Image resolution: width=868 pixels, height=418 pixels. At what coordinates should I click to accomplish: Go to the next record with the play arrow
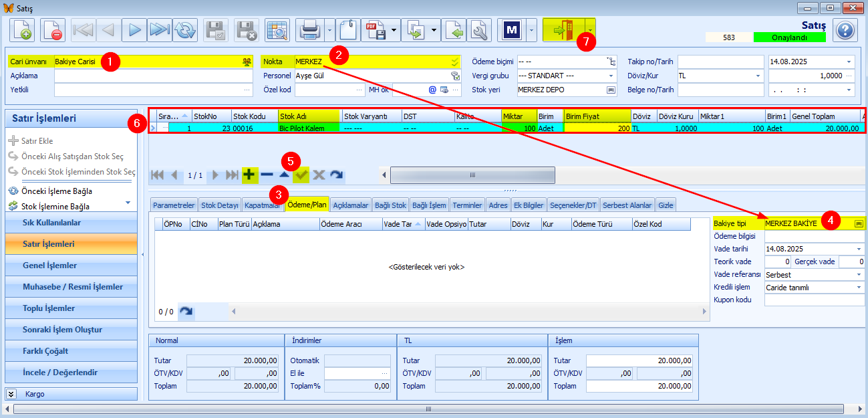135,30
